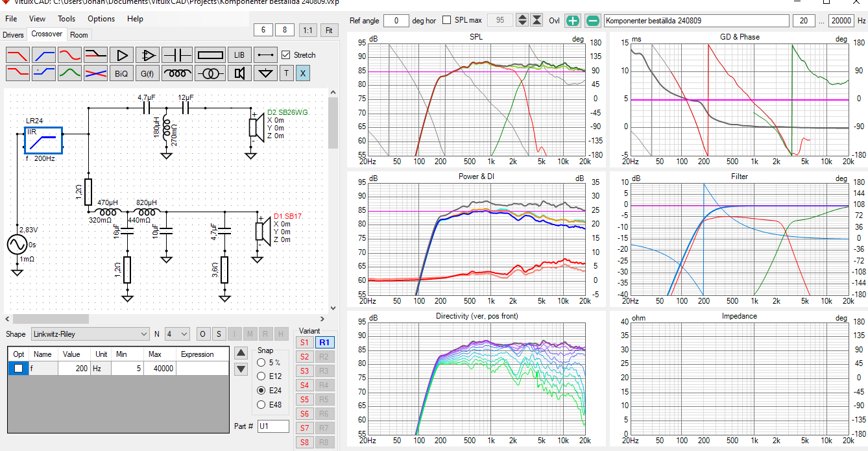Add a G(f) transfer function block
Screen dimensions: 868x451
pos(147,73)
